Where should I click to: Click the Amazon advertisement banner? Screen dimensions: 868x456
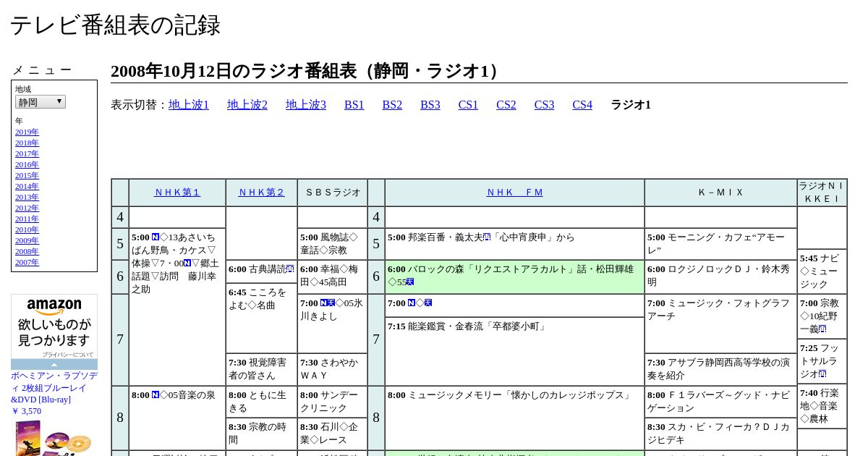54,332
